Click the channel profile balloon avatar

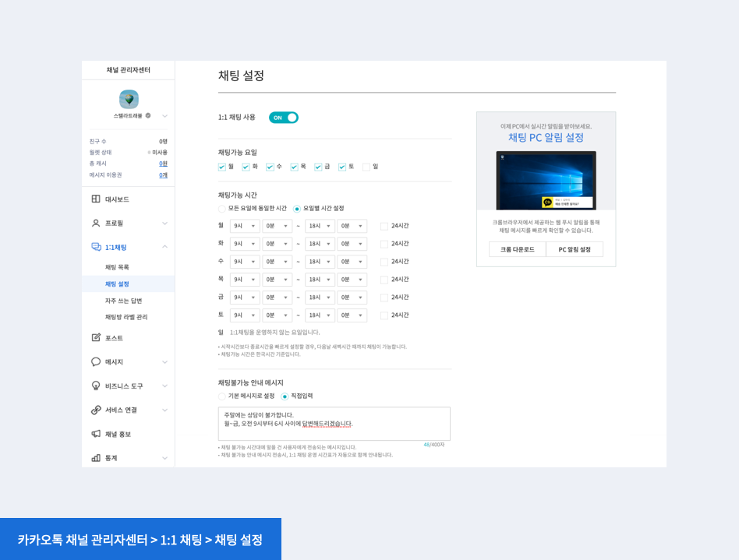pos(129,99)
